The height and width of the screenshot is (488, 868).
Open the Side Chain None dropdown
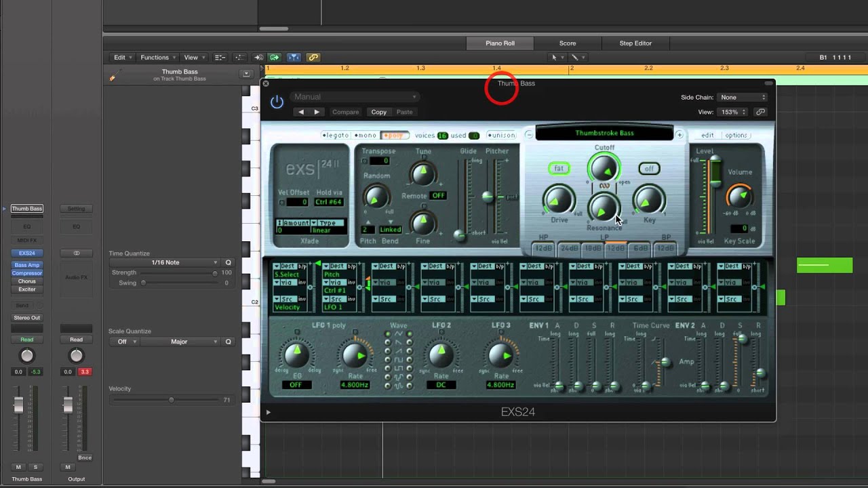[743, 98]
